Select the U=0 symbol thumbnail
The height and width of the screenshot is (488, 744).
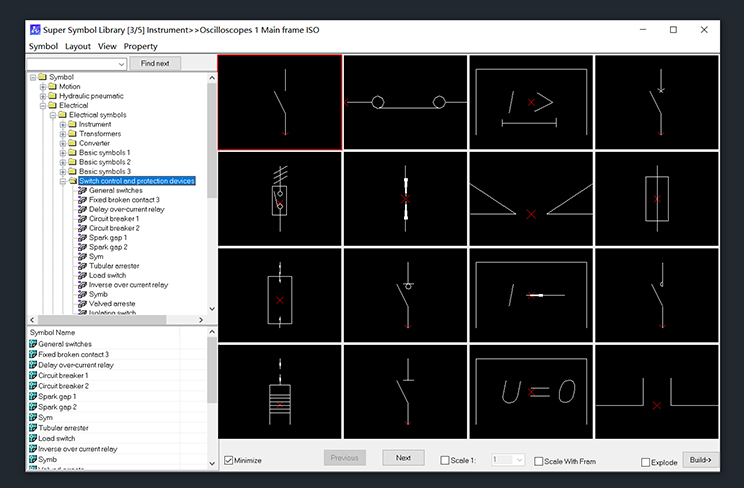[531, 392]
